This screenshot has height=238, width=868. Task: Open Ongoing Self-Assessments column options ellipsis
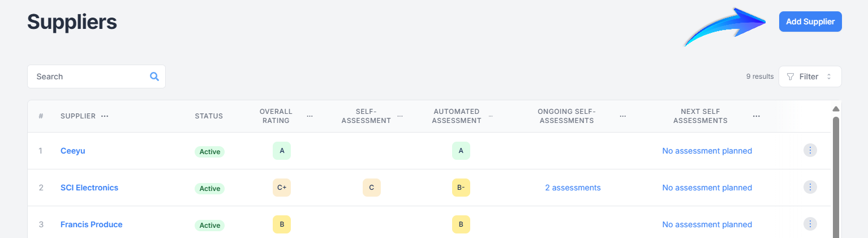(x=623, y=116)
